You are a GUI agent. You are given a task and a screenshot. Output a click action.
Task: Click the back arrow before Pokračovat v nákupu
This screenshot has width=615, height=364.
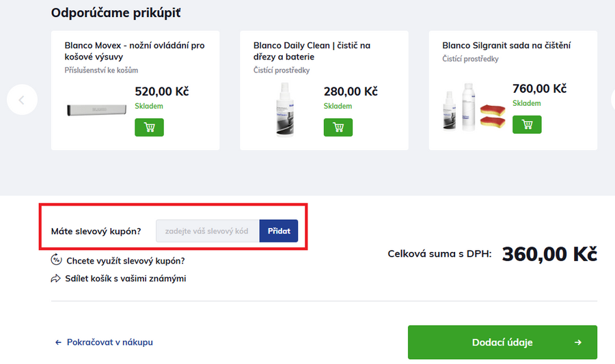tap(58, 342)
